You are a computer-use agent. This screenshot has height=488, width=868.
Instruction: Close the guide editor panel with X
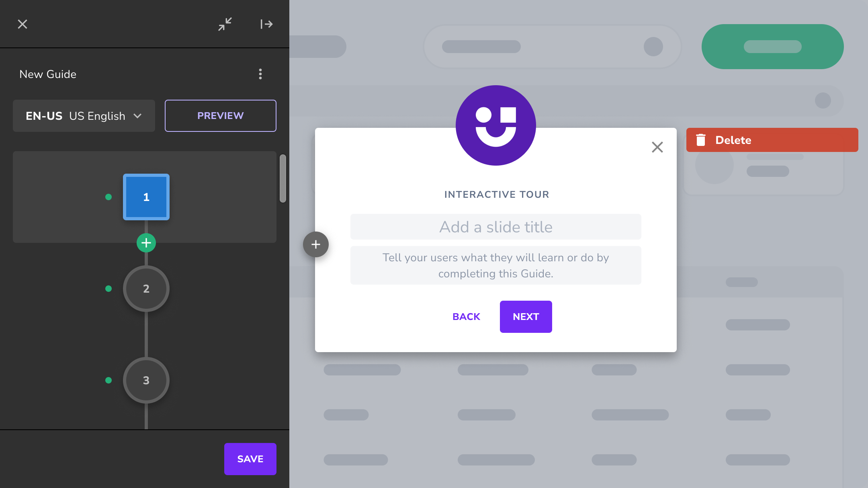pos(23,24)
